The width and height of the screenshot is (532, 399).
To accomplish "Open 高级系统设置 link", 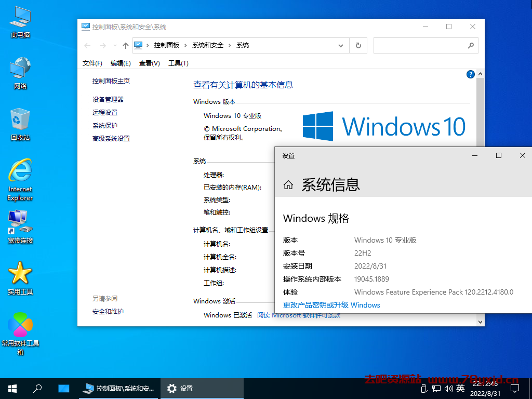I will (x=111, y=138).
